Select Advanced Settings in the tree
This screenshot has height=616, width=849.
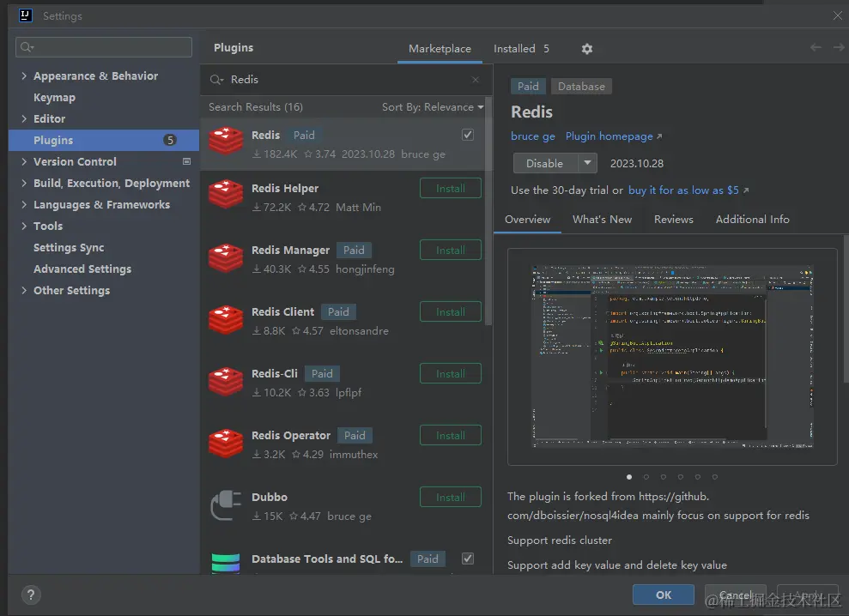click(82, 269)
